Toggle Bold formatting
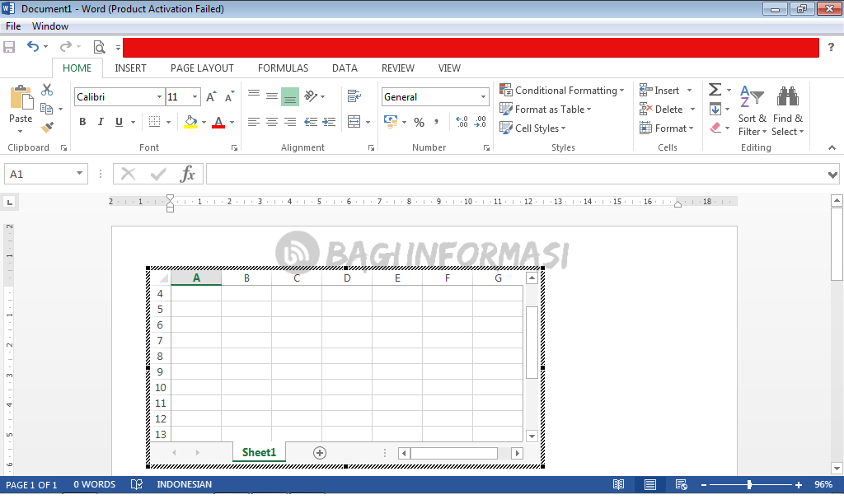 click(82, 122)
